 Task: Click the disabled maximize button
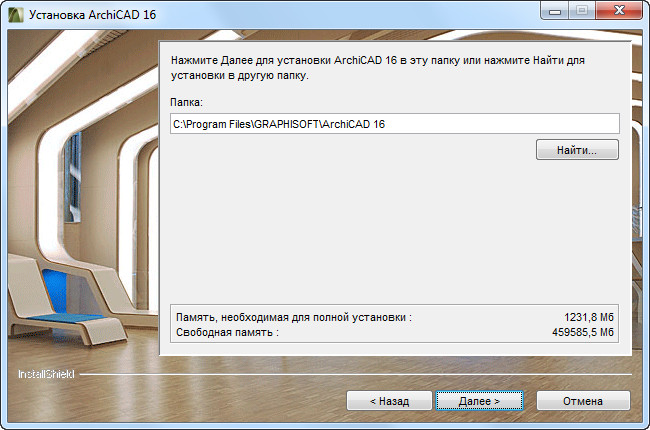pyautogui.click(x=582, y=11)
